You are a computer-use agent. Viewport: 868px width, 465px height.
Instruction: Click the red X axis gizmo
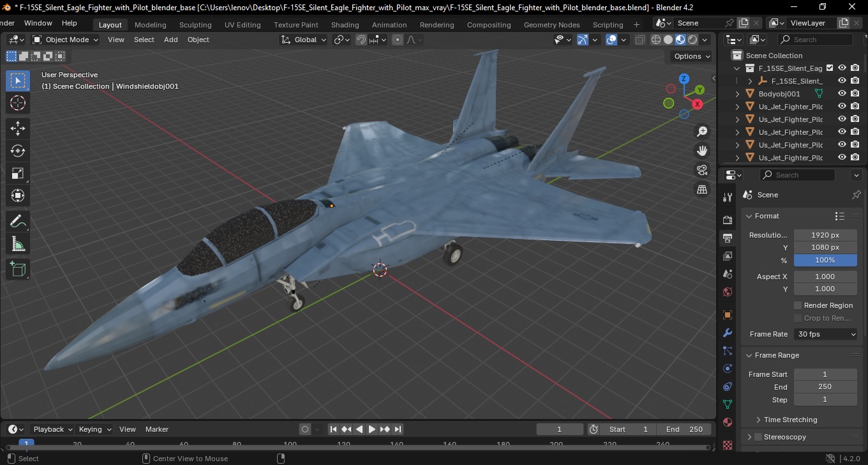tap(698, 103)
